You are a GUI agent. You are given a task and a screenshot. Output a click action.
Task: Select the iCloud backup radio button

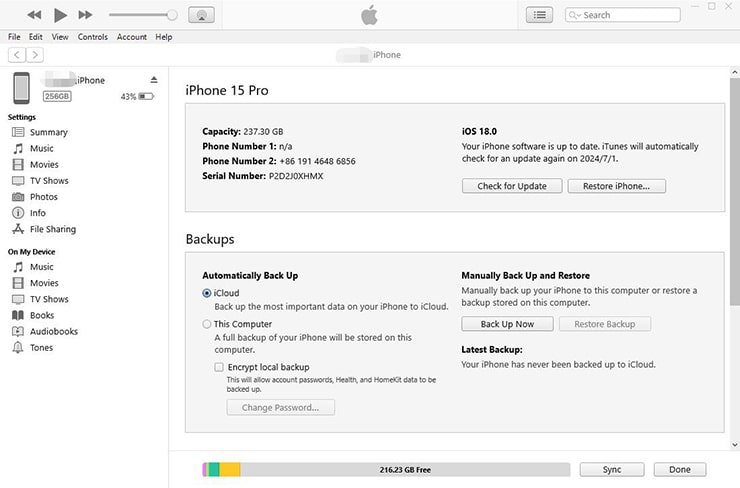click(207, 293)
